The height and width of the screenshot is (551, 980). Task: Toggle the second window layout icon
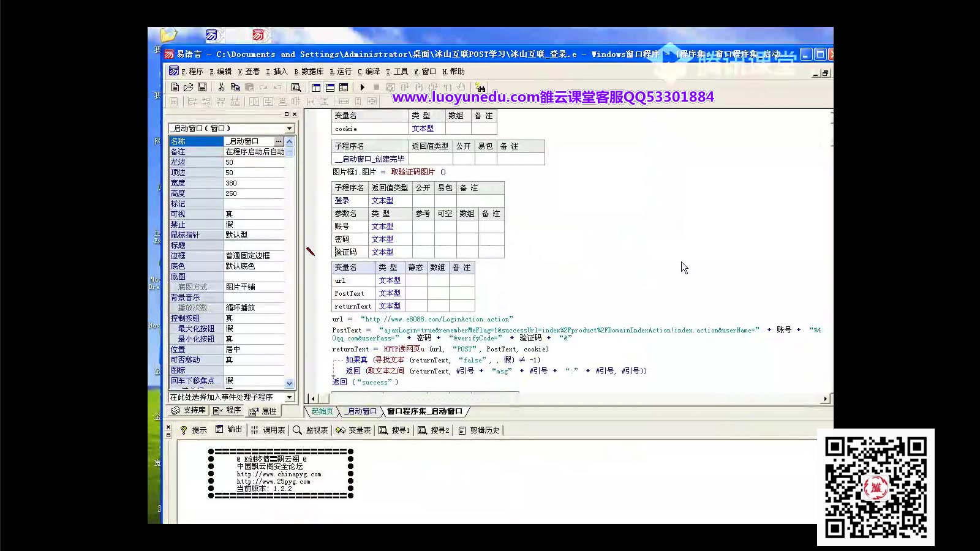330,87
